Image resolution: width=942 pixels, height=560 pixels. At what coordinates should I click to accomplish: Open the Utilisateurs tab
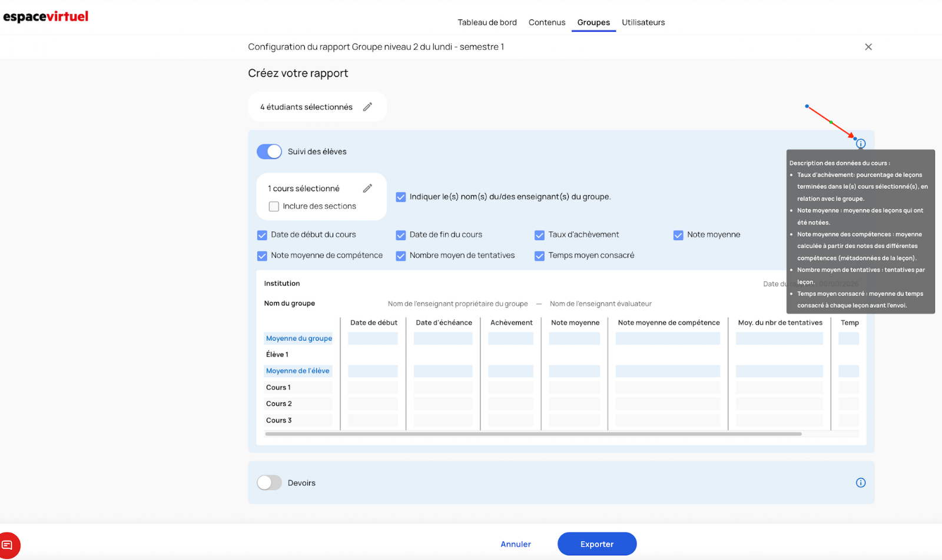pyautogui.click(x=643, y=22)
